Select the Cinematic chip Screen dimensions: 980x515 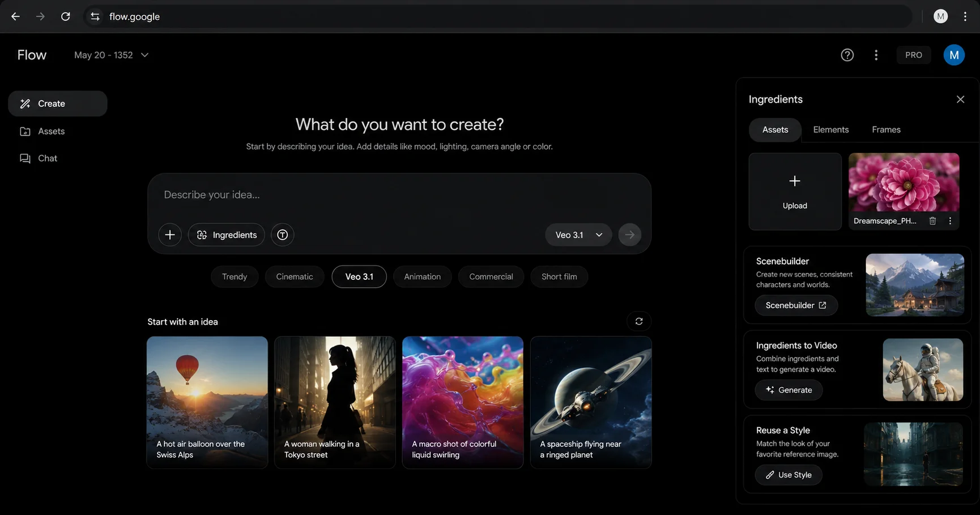[x=295, y=276]
